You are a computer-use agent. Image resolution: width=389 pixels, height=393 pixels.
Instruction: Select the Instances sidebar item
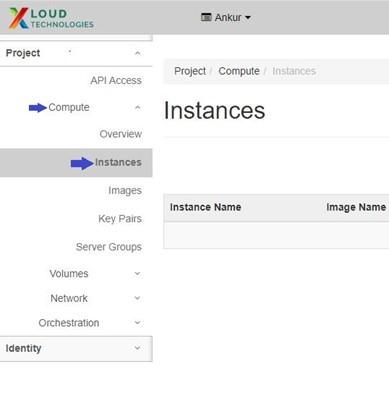coord(76,163)
